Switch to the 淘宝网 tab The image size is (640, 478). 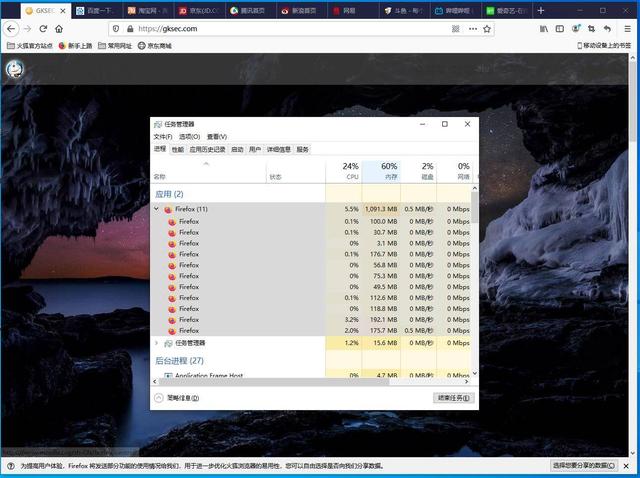pos(148,11)
